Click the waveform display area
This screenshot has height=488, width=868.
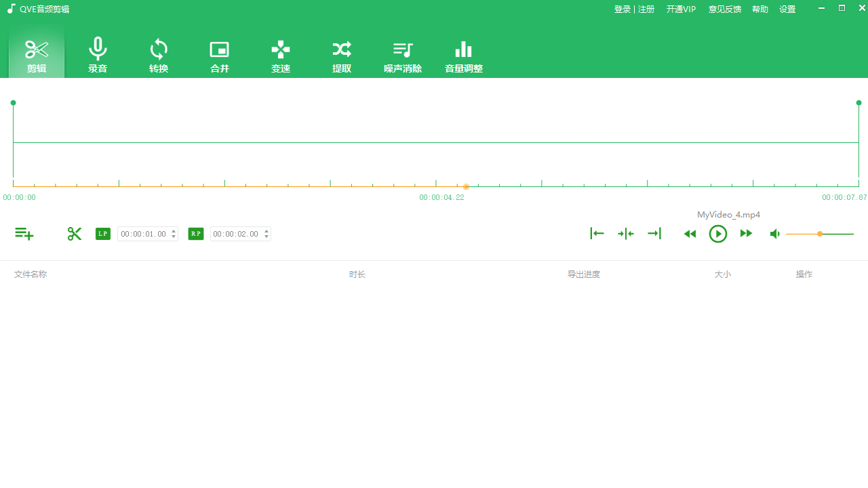click(x=435, y=142)
